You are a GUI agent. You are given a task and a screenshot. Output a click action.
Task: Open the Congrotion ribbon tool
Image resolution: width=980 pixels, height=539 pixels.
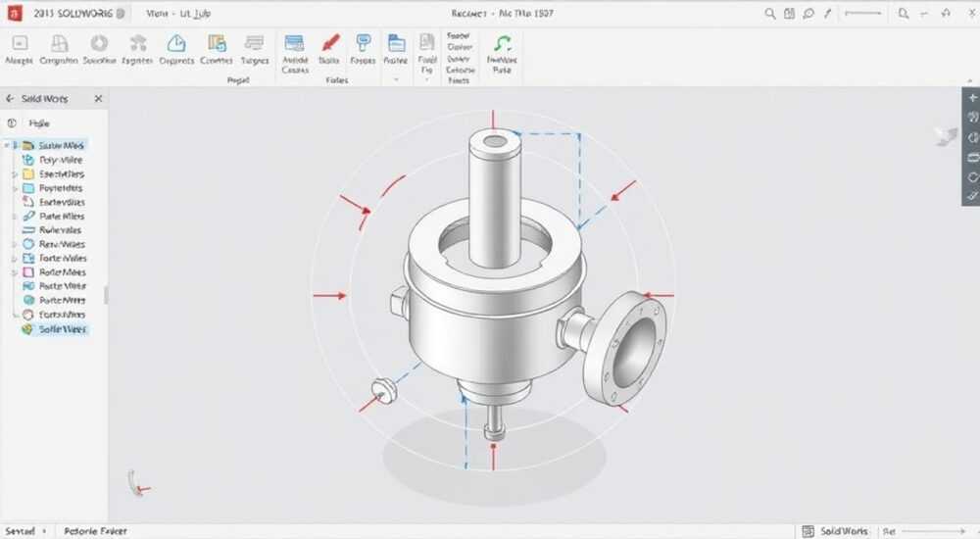point(60,43)
